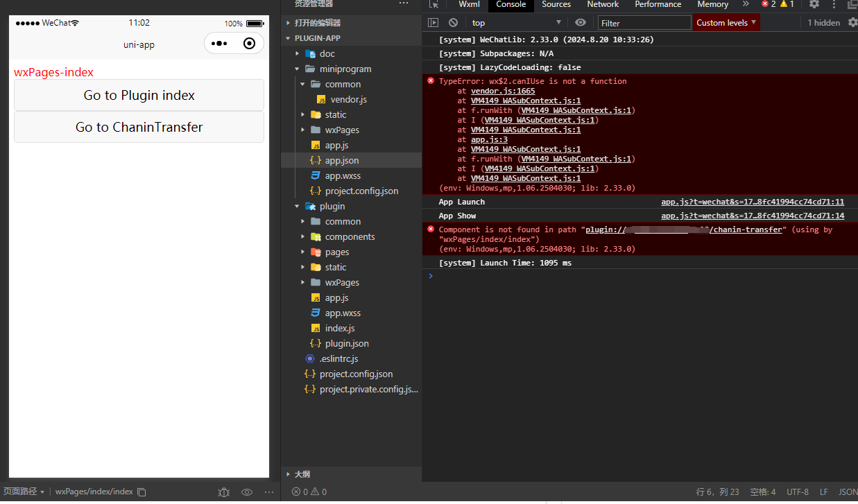Screen dimensions: 858x504
Task: Open App Show source link app.js:14
Action: tap(753, 216)
